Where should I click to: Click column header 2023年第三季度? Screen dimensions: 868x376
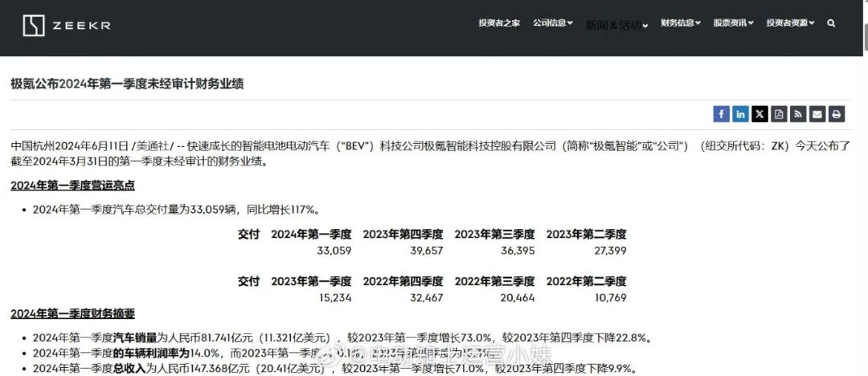point(495,234)
